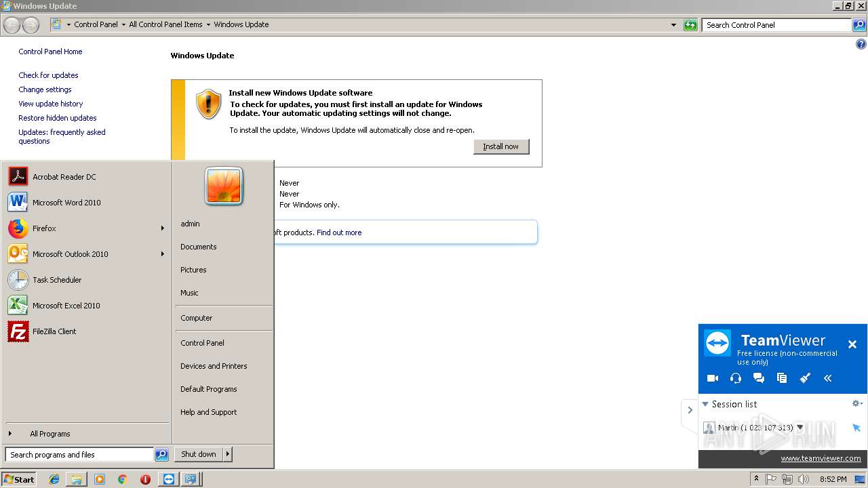Open dropdown arrow next to Martin session

pyautogui.click(x=800, y=428)
